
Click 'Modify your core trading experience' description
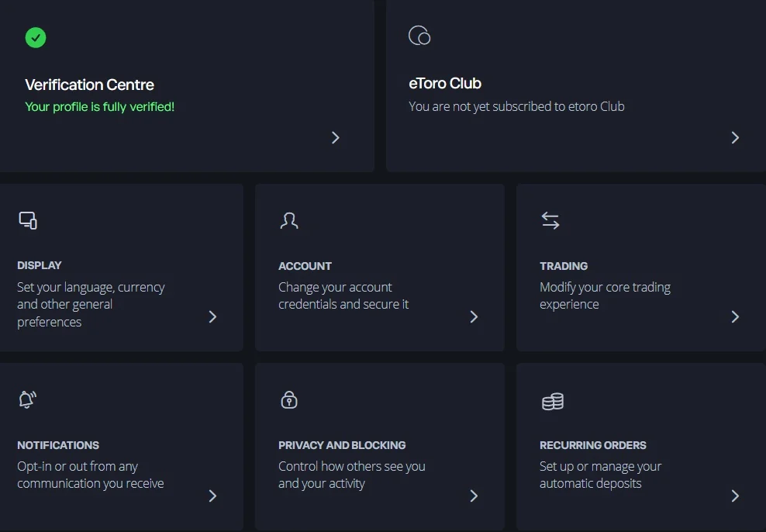click(x=605, y=295)
